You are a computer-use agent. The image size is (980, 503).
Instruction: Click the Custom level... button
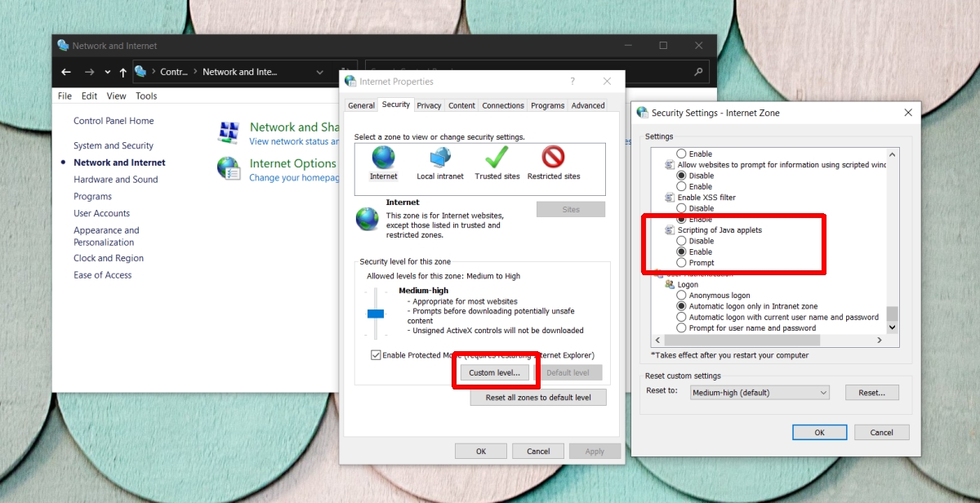click(494, 373)
